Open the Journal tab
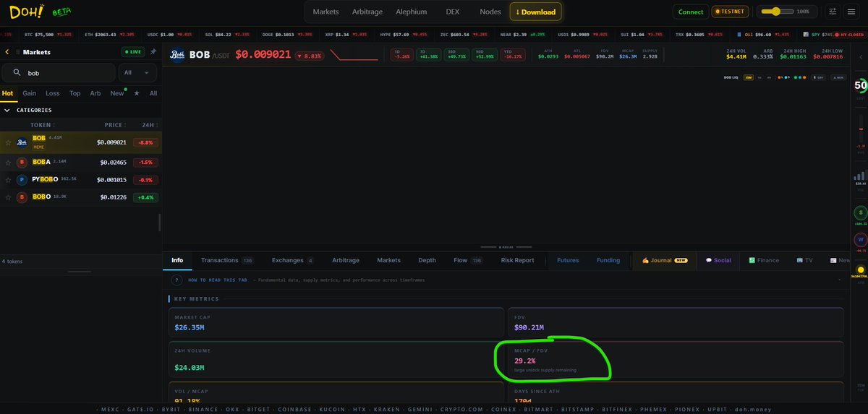 [x=664, y=260]
